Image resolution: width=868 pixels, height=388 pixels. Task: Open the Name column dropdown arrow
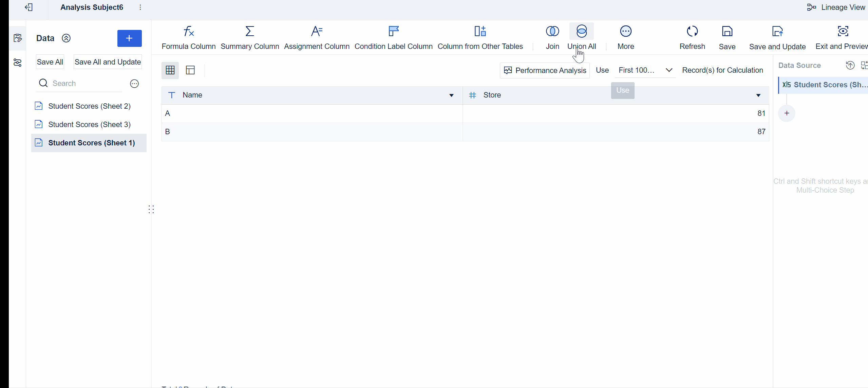(x=451, y=95)
